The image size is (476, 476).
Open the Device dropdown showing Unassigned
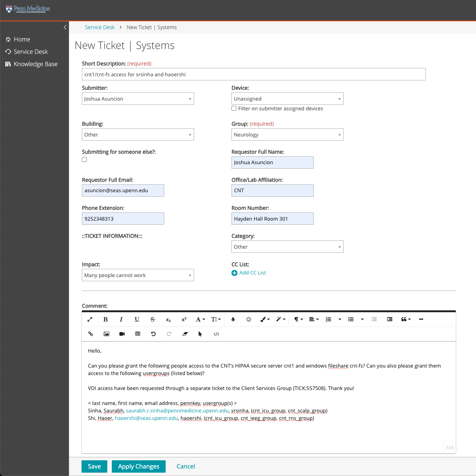pos(288,99)
